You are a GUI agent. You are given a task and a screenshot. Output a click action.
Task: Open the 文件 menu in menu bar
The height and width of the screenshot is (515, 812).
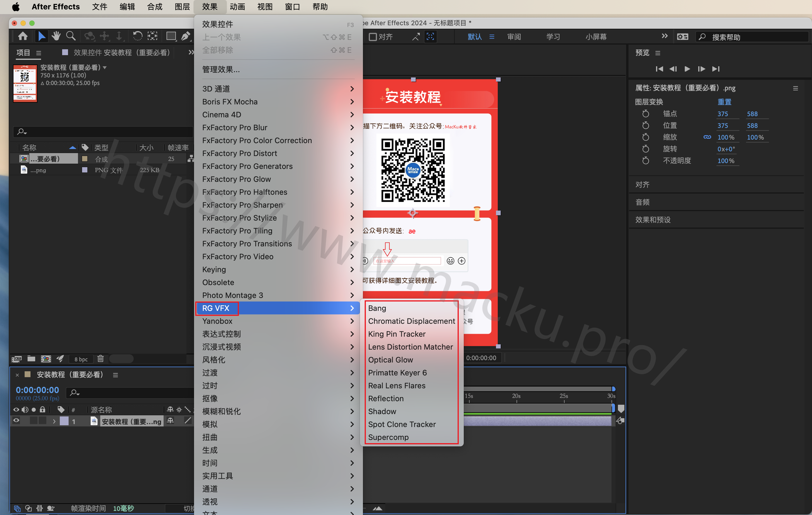pos(99,7)
